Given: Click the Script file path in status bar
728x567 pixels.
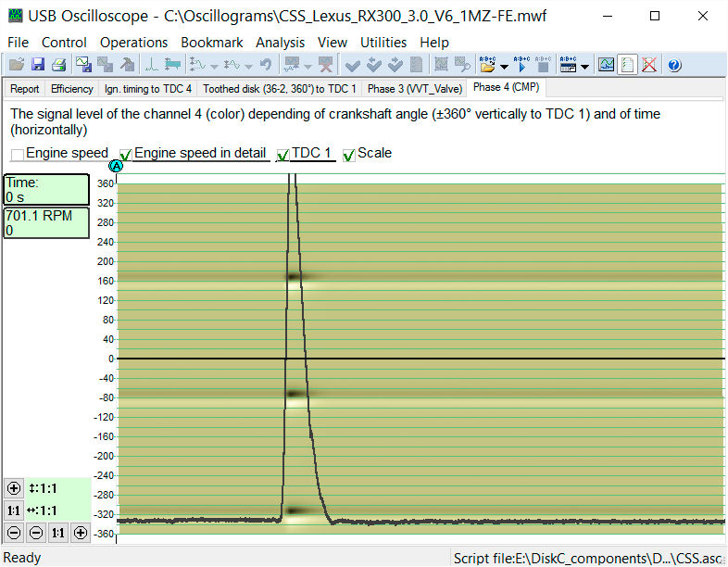Looking at the screenshot, I should pos(588,558).
